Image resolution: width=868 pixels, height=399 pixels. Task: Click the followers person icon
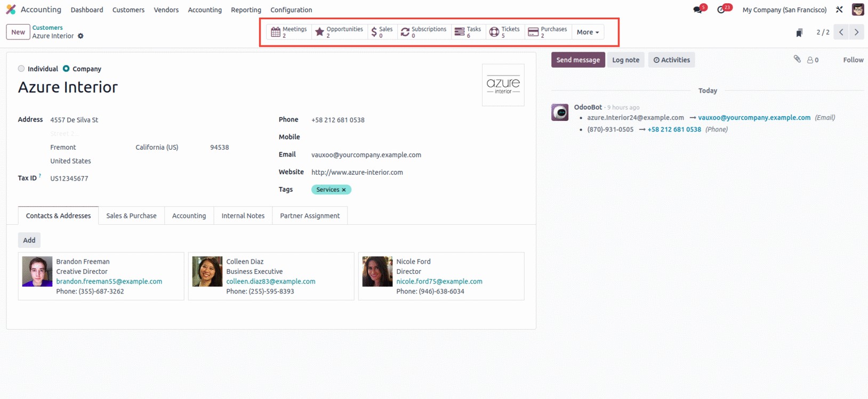(x=813, y=60)
